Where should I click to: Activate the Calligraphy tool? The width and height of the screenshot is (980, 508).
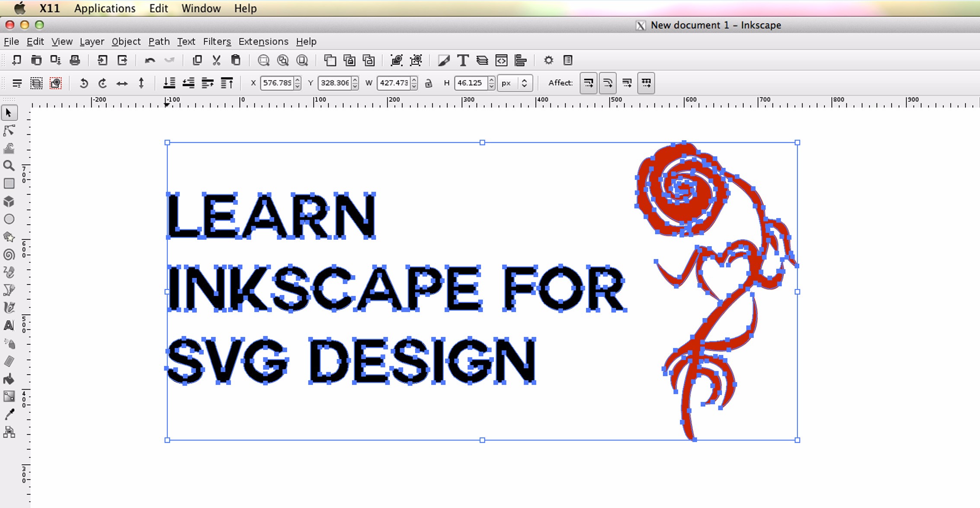pyautogui.click(x=9, y=308)
